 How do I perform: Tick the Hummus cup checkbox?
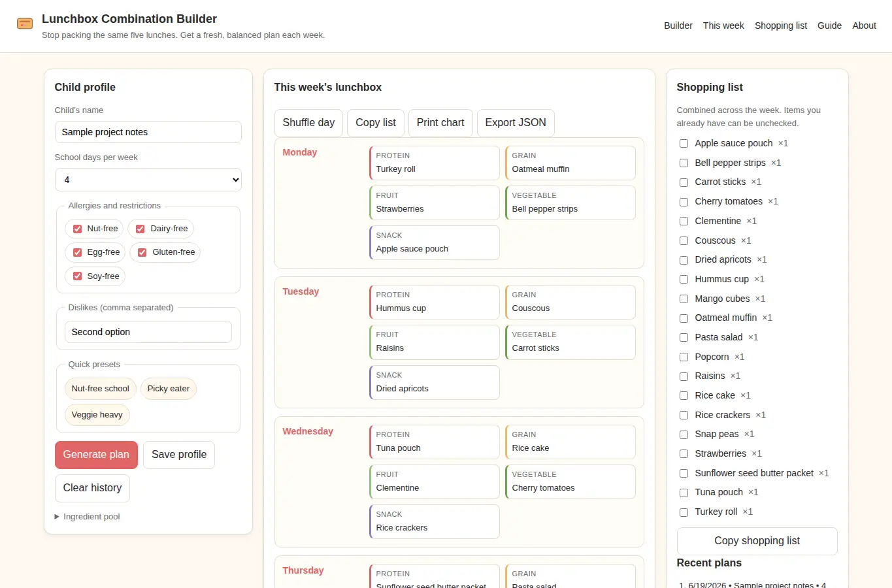684,279
